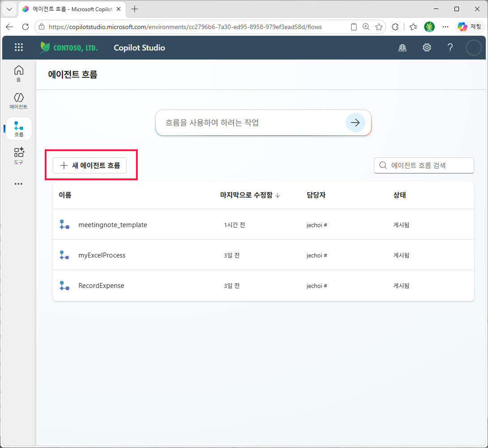The width and height of the screenshot is (488, 448).
Task: Open browser settings and more menu
Action: pos(446,27)
